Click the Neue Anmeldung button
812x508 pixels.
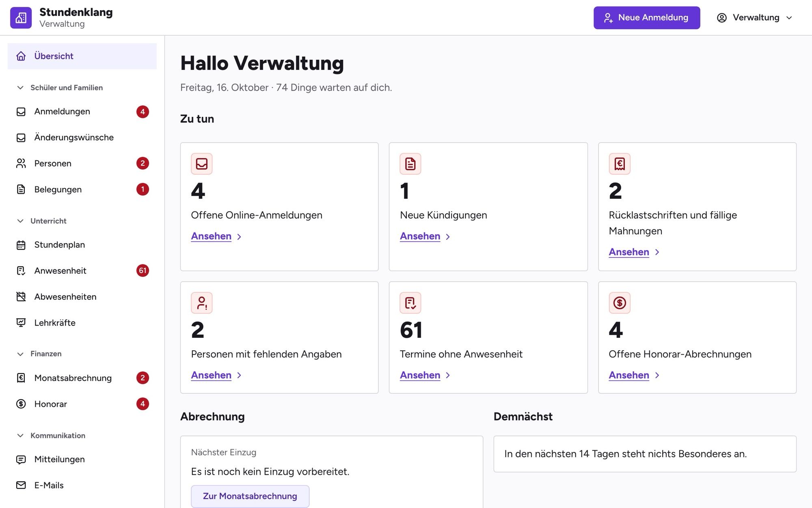pos(647,17)
